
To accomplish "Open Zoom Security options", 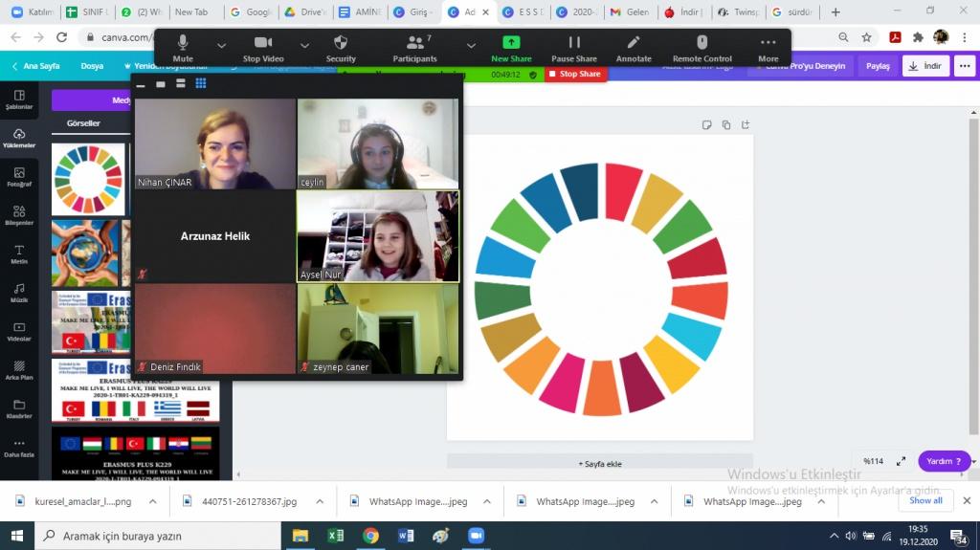I will coord(341,48).
